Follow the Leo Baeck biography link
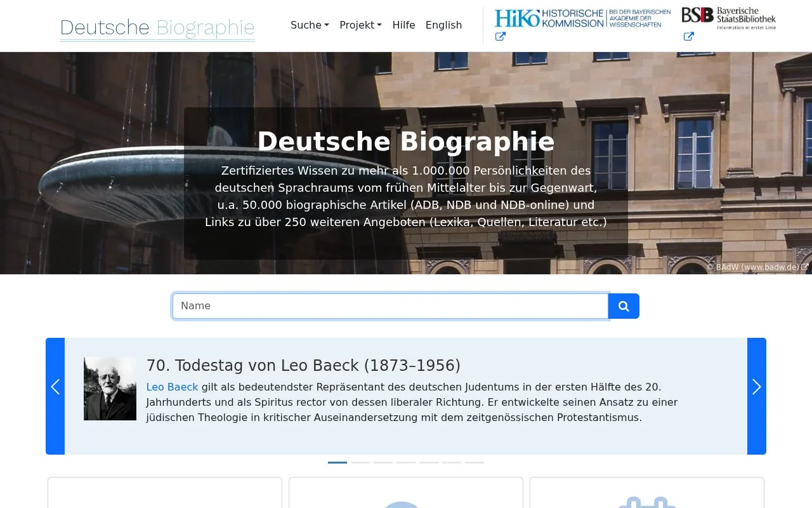 [172, 387]
